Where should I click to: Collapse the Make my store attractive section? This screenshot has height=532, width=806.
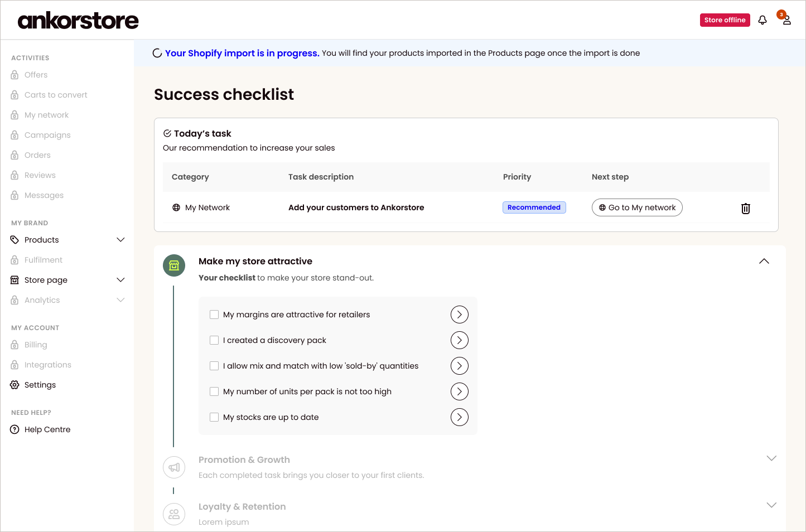tap(764, 261)
